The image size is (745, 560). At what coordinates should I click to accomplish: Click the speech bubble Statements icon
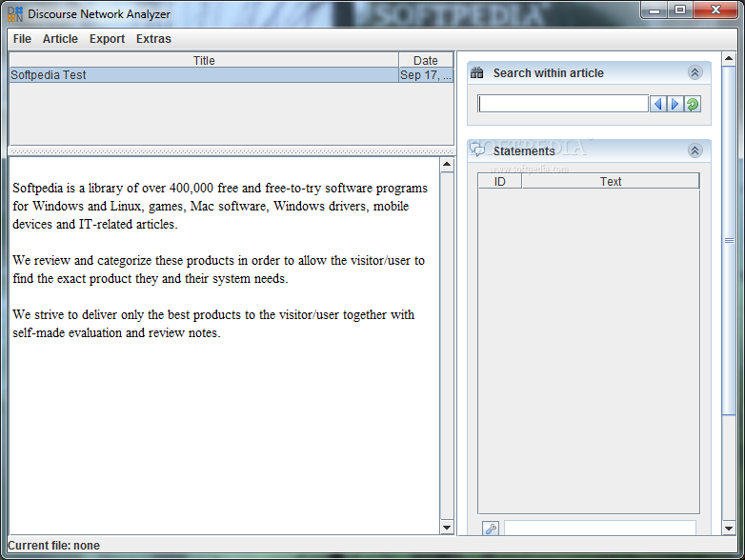(477, 150)
